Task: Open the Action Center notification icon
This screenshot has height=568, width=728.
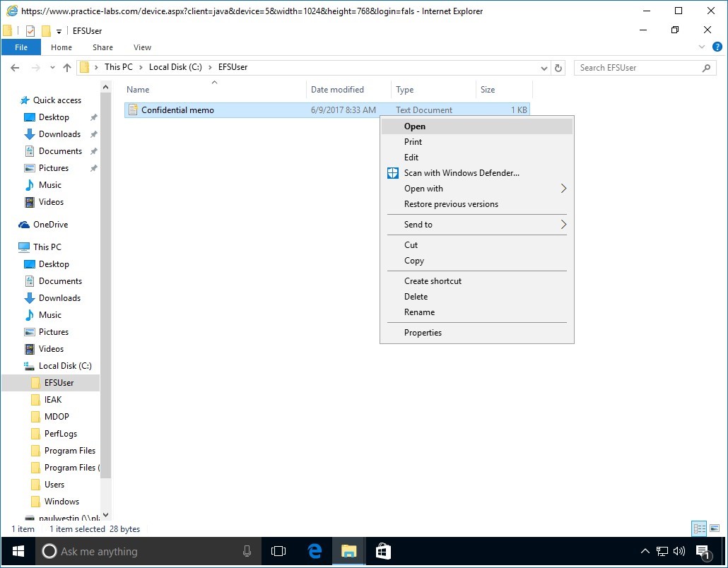Action: (x=702, y=551)
